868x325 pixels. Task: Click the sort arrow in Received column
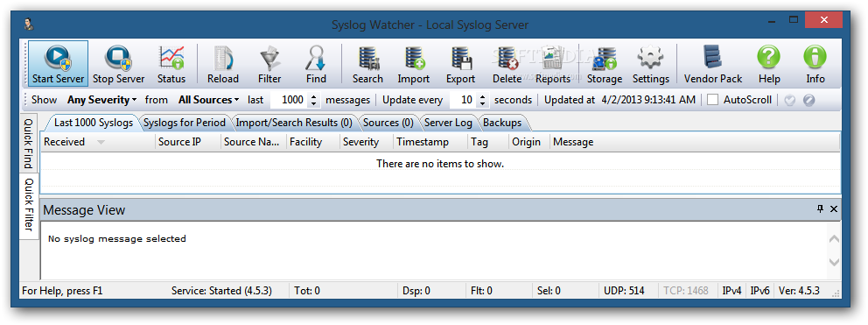coord(101,143)
